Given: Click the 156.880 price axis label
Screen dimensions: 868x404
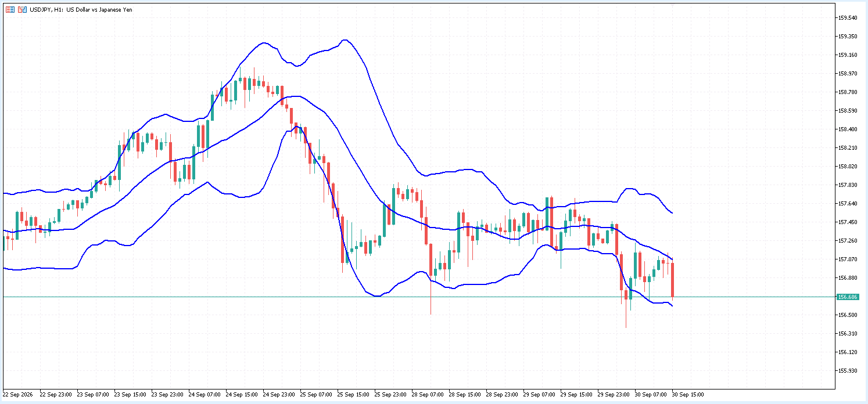Looking at the screenshot, I should 848,278.
